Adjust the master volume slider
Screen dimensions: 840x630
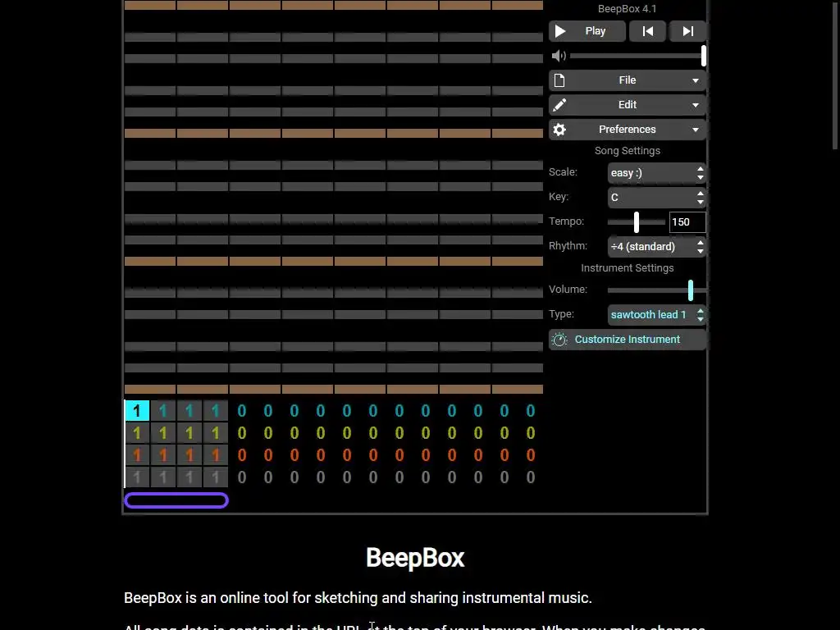(637, 56)
